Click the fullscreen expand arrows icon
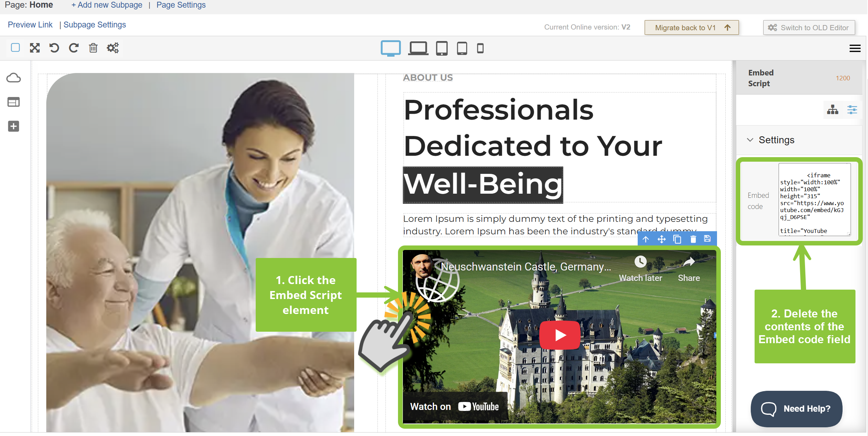 point(35,48)
